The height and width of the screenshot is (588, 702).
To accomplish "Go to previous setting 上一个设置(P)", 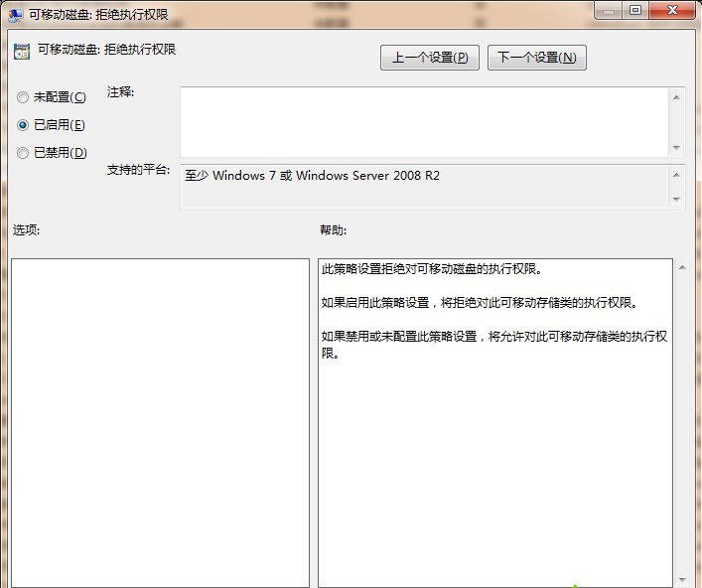I will (430, 58).
